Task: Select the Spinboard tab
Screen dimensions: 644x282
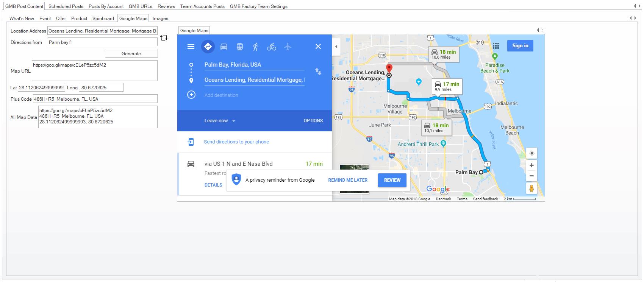Action: [x=103, y=18]
